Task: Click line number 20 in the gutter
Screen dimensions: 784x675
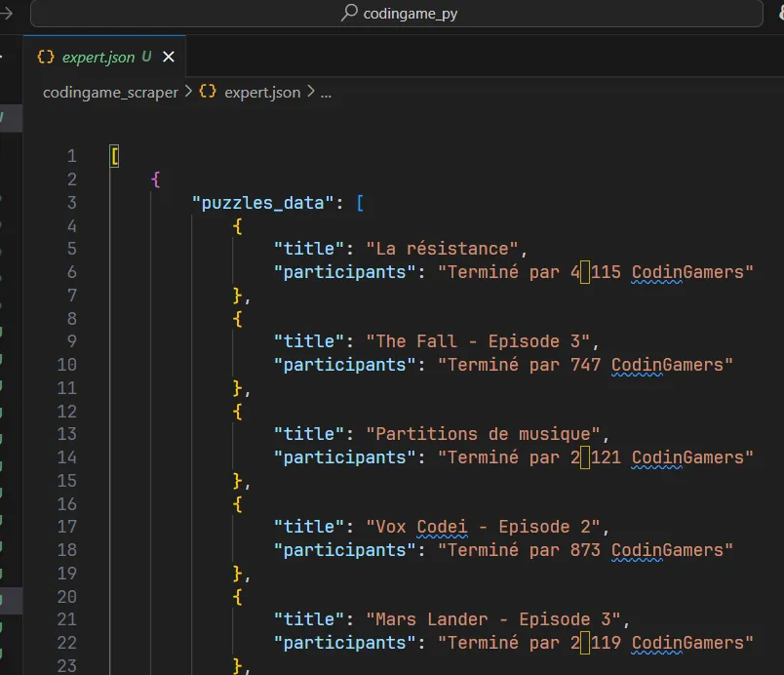Action: click(67, 597)
